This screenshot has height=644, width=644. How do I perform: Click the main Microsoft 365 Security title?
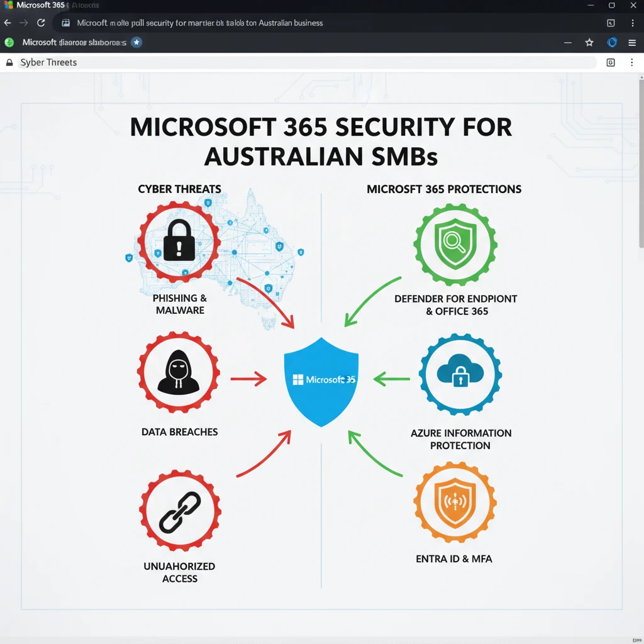tap(321, 142)
